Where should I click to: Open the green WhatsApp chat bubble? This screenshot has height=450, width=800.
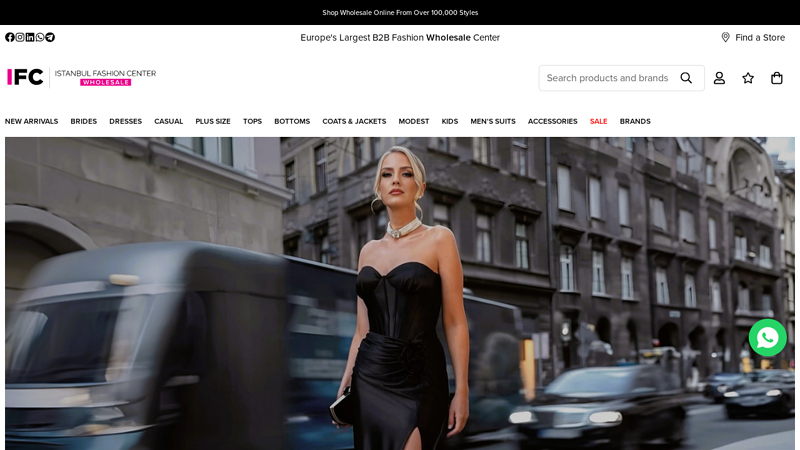pos(767,338)
